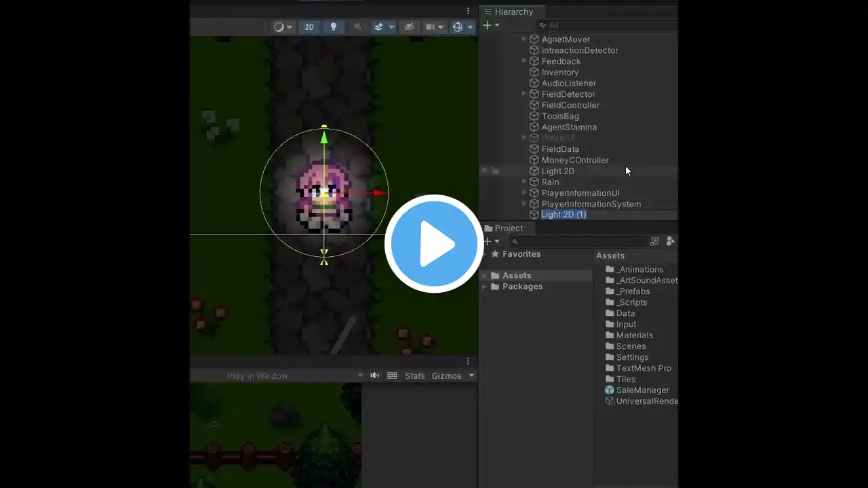Select FieldController in Hierarchy
868x488 pixels.
pos(570,105)
